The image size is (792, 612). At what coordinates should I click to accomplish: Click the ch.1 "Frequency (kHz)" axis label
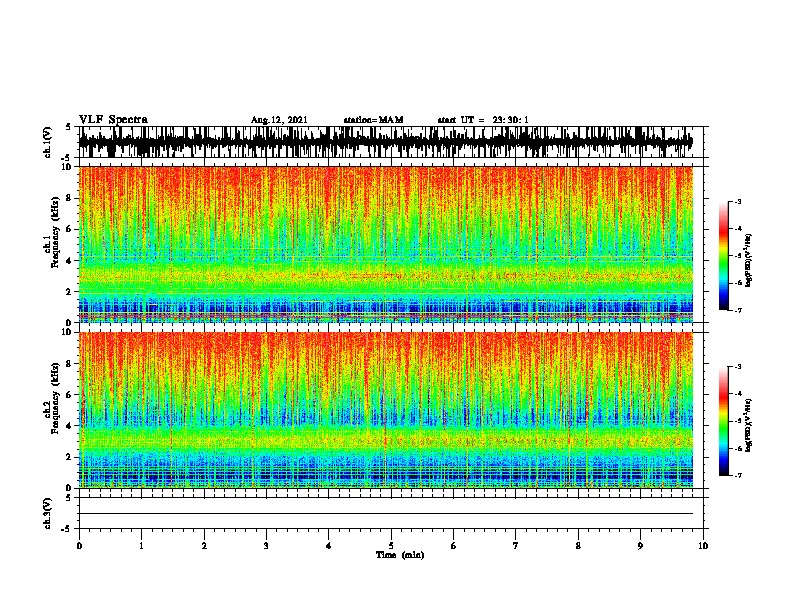pyautogui.click(x=55, y=232)
